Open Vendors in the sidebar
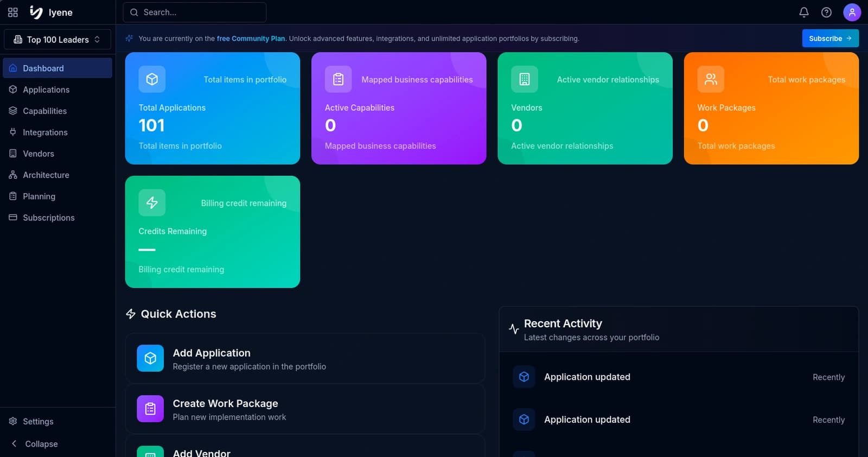 click(x=58, y=154)
